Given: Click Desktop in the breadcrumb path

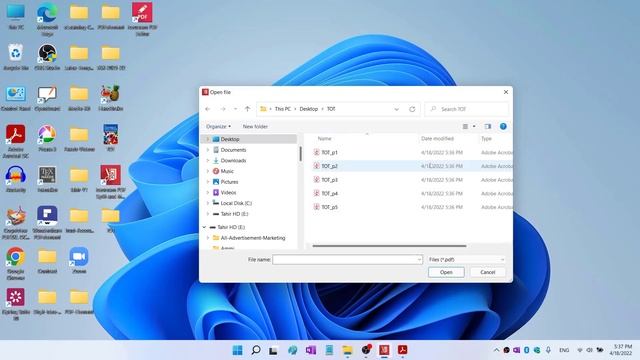Looking at the screenshot, I should pos(309,109).
